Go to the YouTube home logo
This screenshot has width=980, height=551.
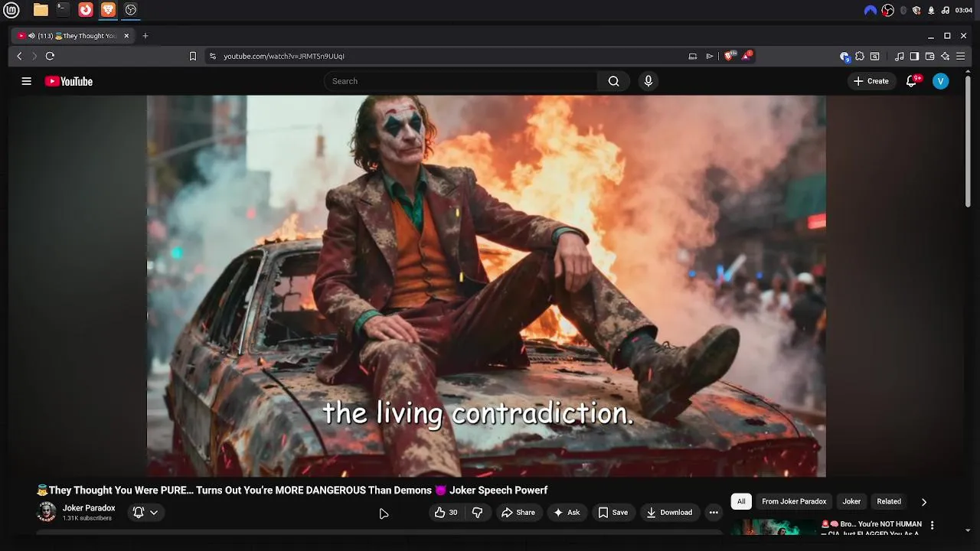pyautogui.click(x=69, y=81)
